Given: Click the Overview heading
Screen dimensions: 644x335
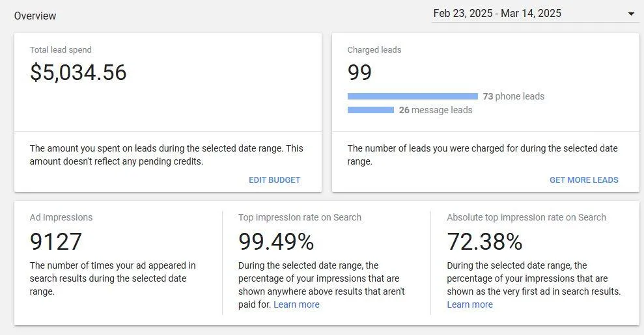Looking at the screenshot, I should click(x=35, y=16).
